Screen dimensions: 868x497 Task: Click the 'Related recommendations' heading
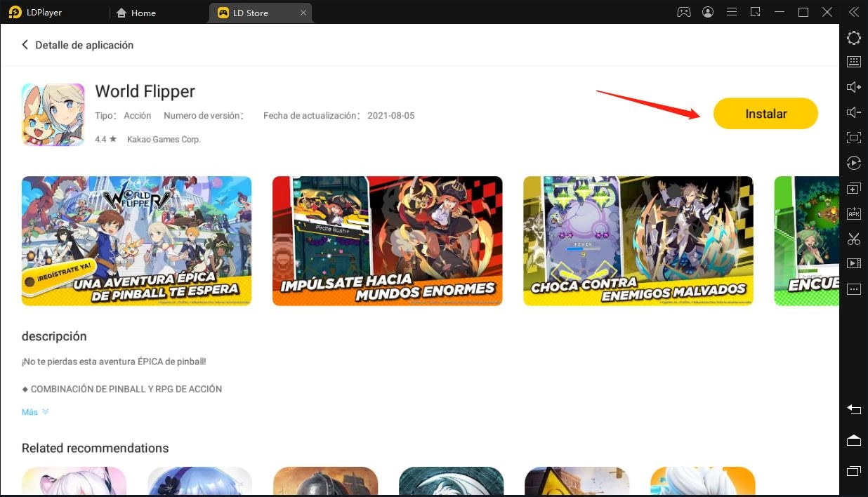pyautogui.click(x=96, y=448)
